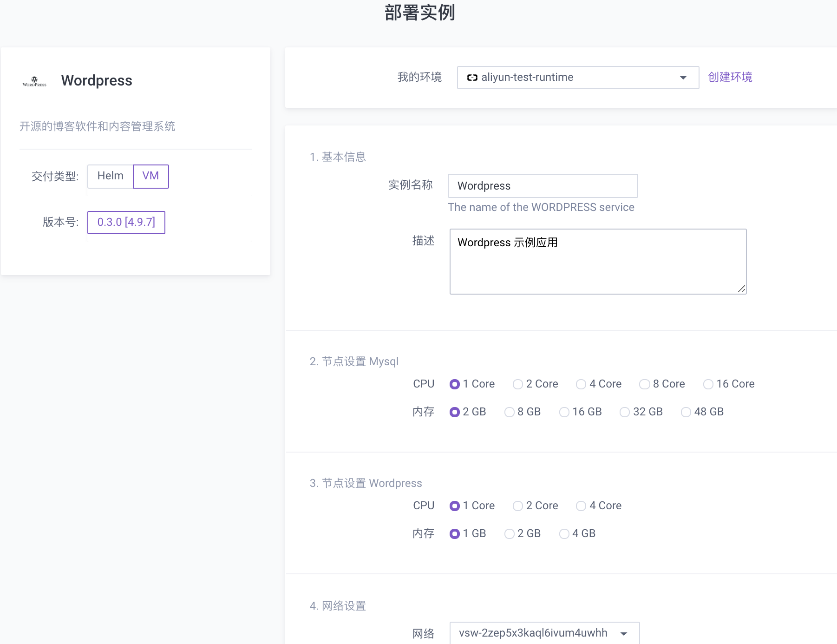Viewport: 837px width, 644px height.
Task: Select the VM delivery type
Action: [150, 176]
